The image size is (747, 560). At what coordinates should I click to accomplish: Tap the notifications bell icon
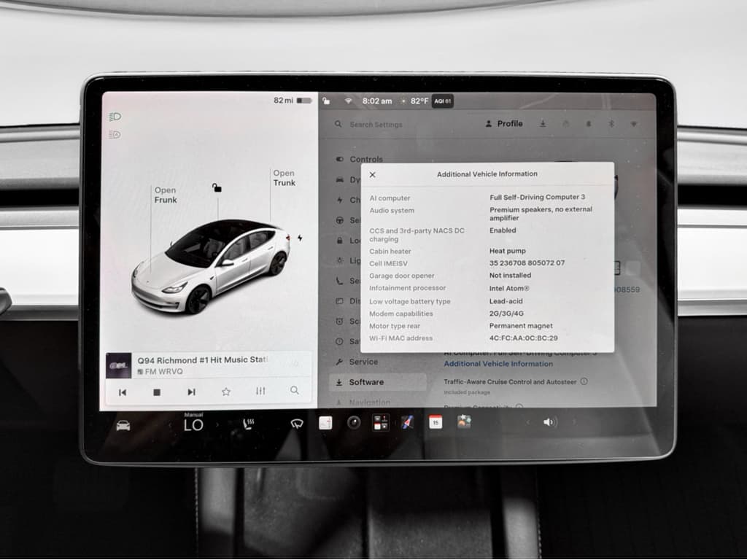(589, 124)
